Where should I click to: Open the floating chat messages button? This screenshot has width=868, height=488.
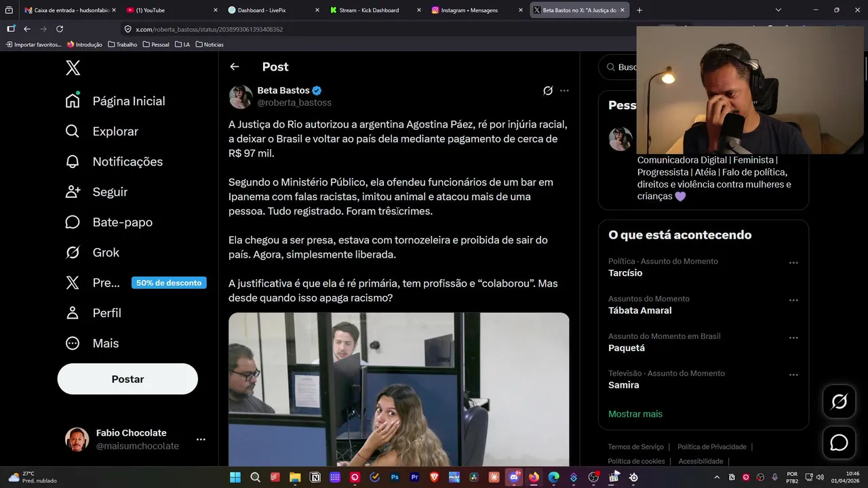click(x=839, y=443)
